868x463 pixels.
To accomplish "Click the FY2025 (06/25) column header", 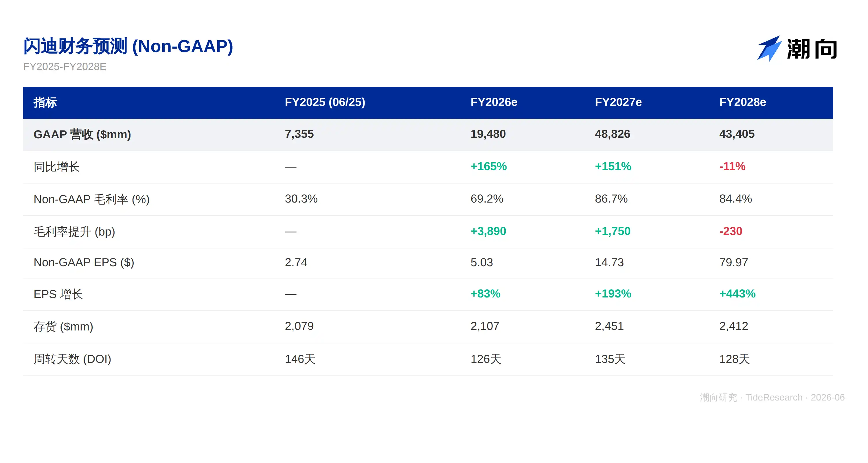I will (325, 102).
